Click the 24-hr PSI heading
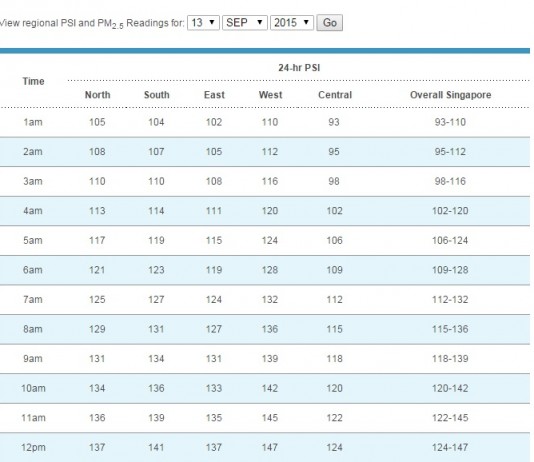 (x=299, y=68)
